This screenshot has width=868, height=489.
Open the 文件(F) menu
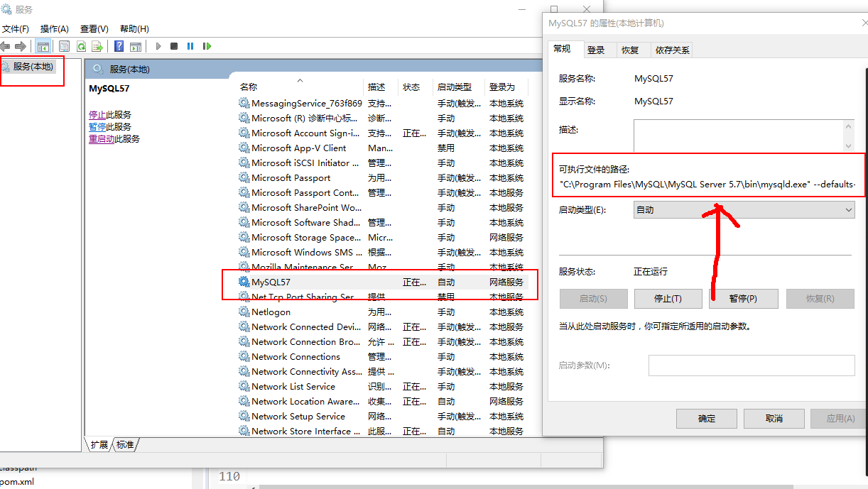coord(16,29)
